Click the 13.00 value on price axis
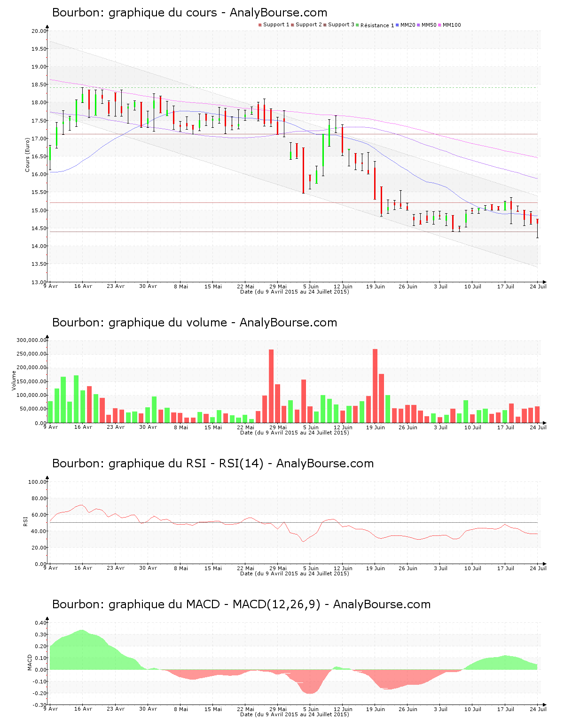Viewport: 564px width, 728px height. 39,282
